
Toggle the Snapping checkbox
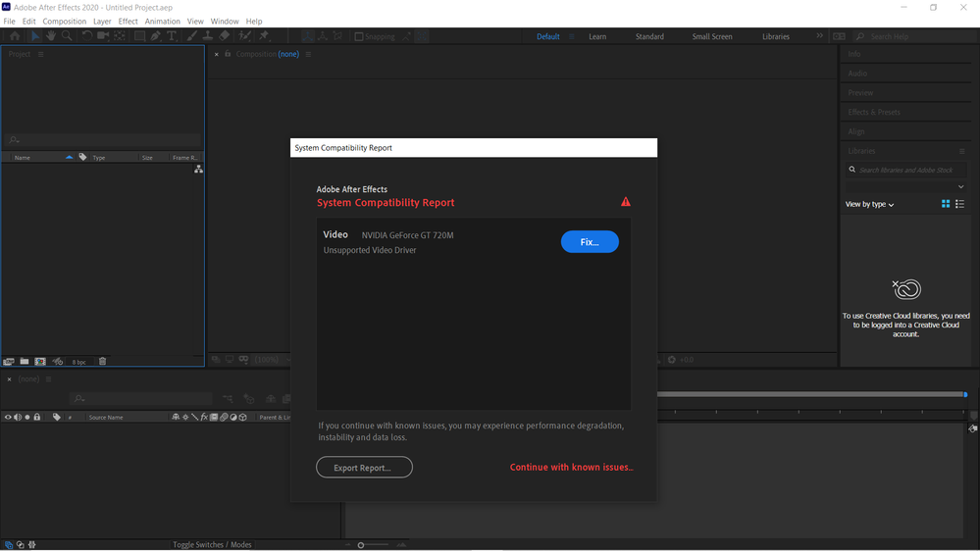click(x=359, y=37)
